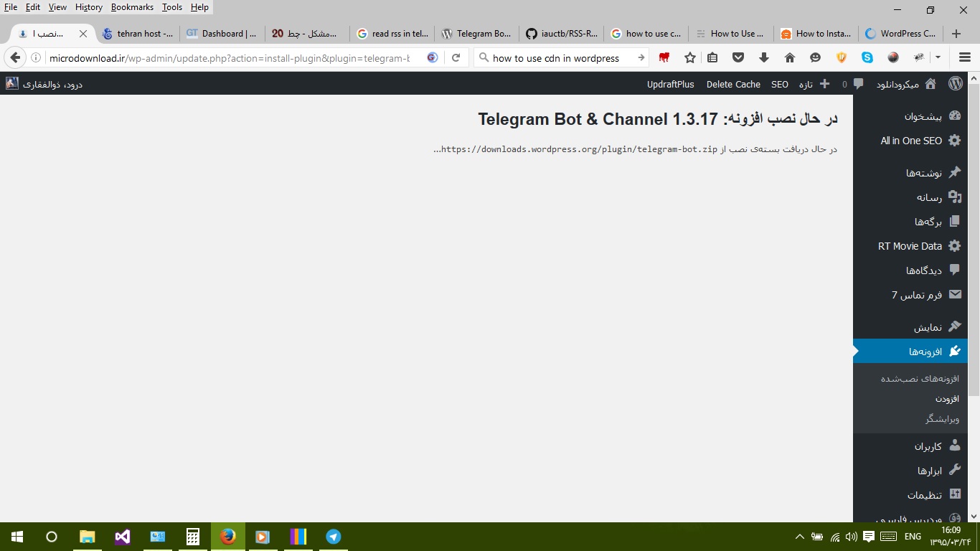Show hidden system tray icons chevron
The image size is (980, 551).
800,537
